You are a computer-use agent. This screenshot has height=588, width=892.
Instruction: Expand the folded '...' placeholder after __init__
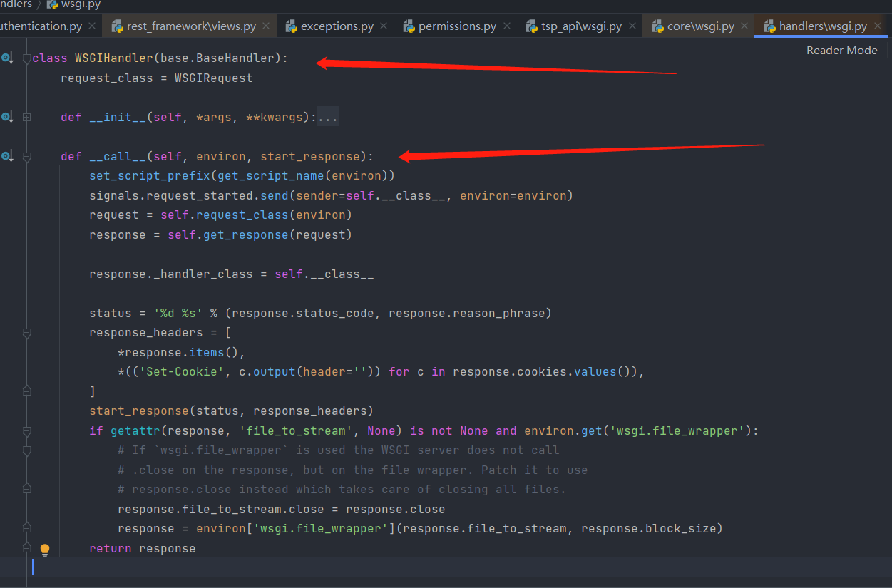328,117
